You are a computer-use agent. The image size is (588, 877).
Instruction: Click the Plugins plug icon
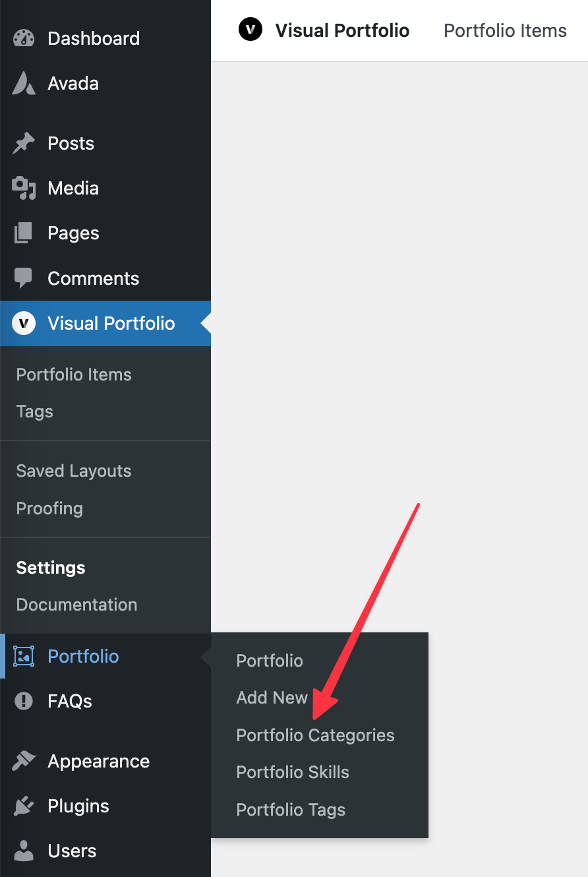[24, 806]
